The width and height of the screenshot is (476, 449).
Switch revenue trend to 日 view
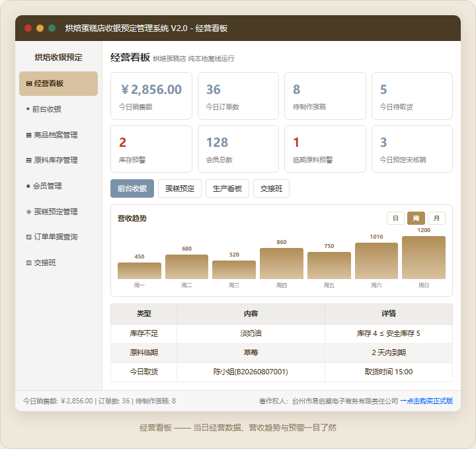[395, 218]
